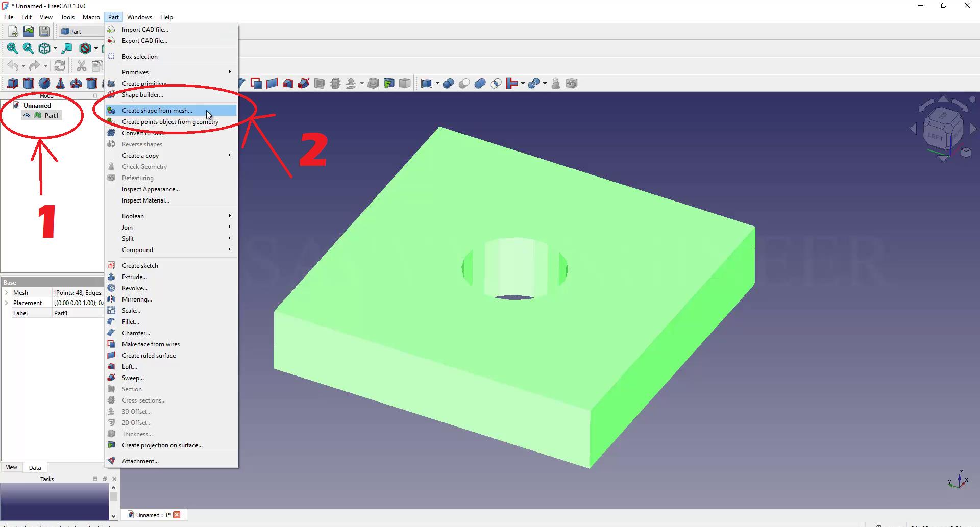Open the Windows menu
Viewport: 980px width, 527px height.
(139, 17)
